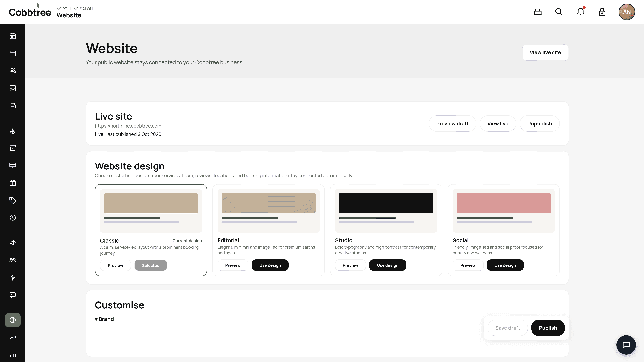The height and width of the screenshot is (362, 644).
Task: Open the price tag icon in sidebar
Action: pos(13,200)
